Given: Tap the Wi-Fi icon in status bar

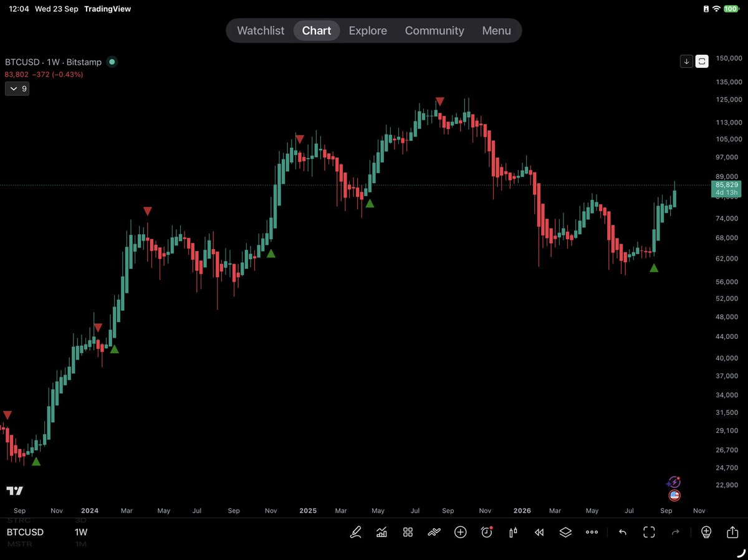Looking at the screenshot, I should [x=715, y=9].
